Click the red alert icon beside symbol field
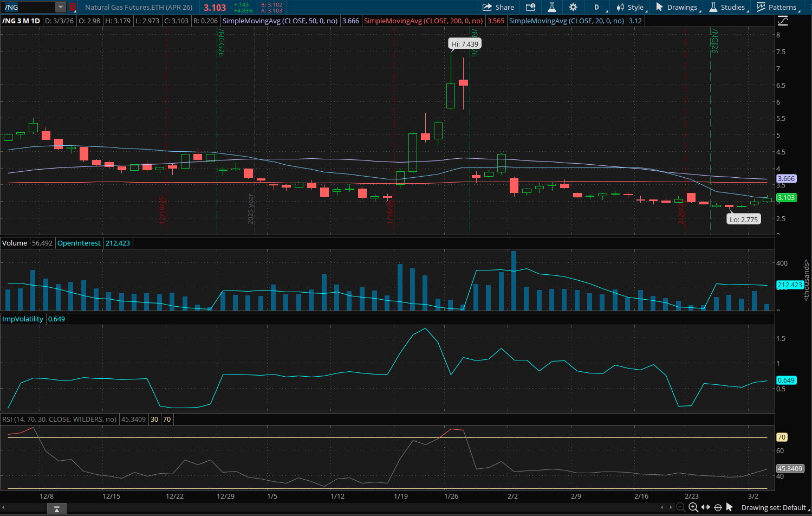 coord(73,8)
